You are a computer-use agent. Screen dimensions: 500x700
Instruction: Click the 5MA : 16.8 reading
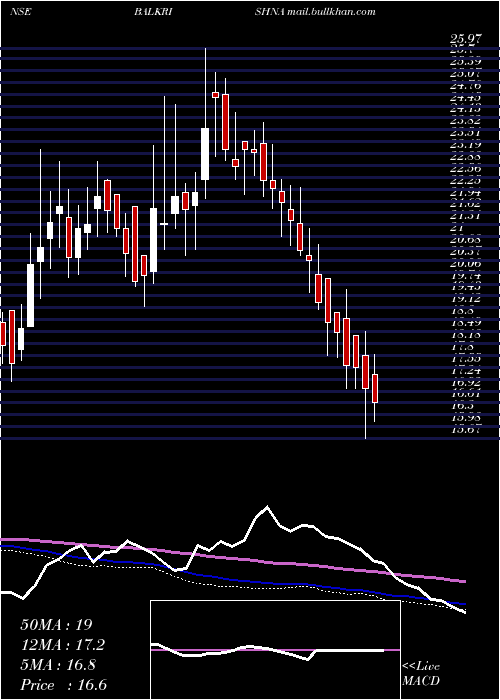(x=60, y=665)
